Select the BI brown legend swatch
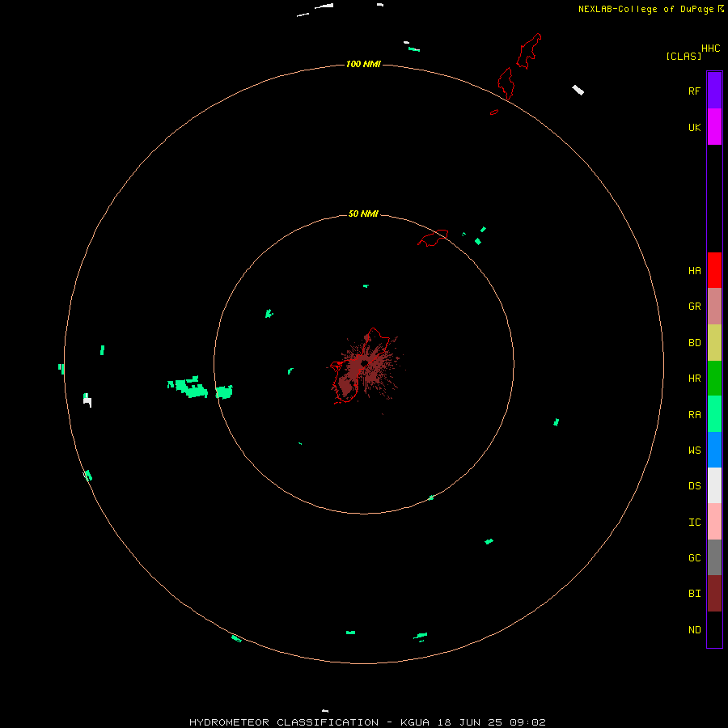This screenshot has height=728, width=728. (x=714, y=594)
